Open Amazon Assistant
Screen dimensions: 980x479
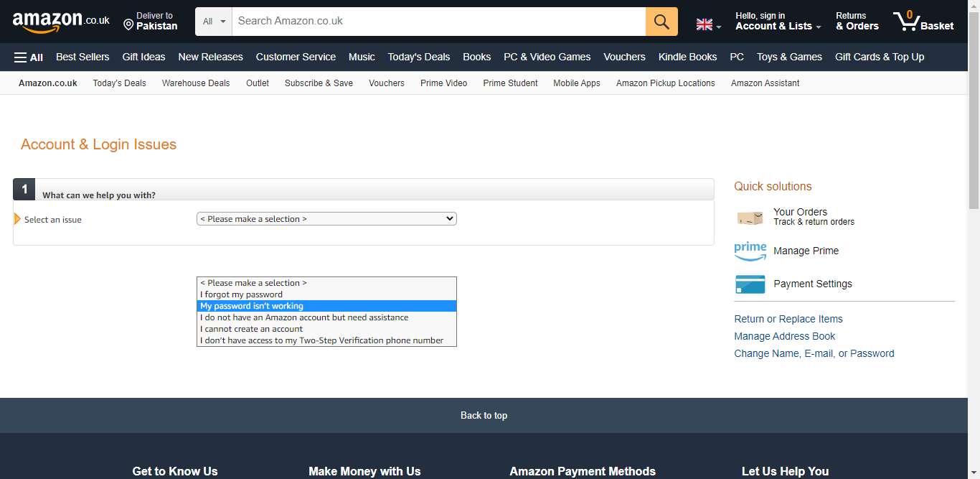[x=765, y=83]
